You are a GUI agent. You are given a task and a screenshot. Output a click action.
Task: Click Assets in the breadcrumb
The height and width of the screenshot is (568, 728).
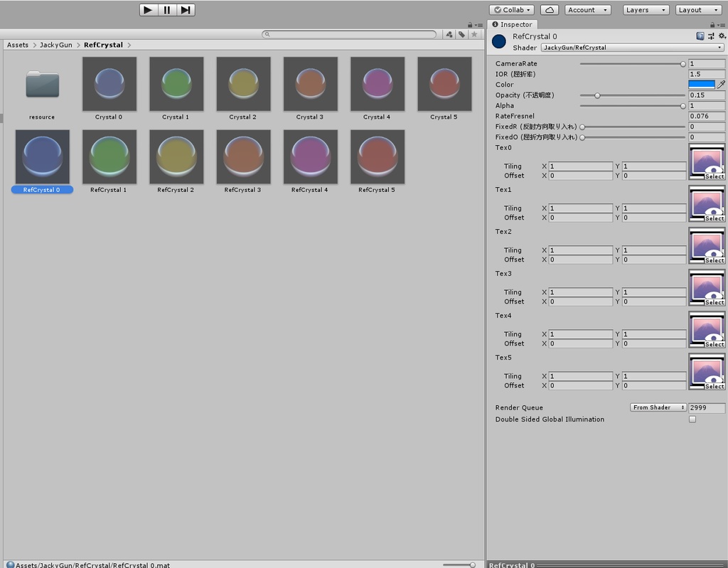(18, 45)
